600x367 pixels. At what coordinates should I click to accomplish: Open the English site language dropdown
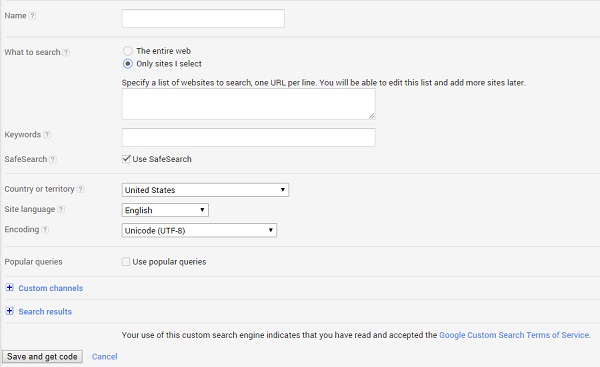[165, 210]
